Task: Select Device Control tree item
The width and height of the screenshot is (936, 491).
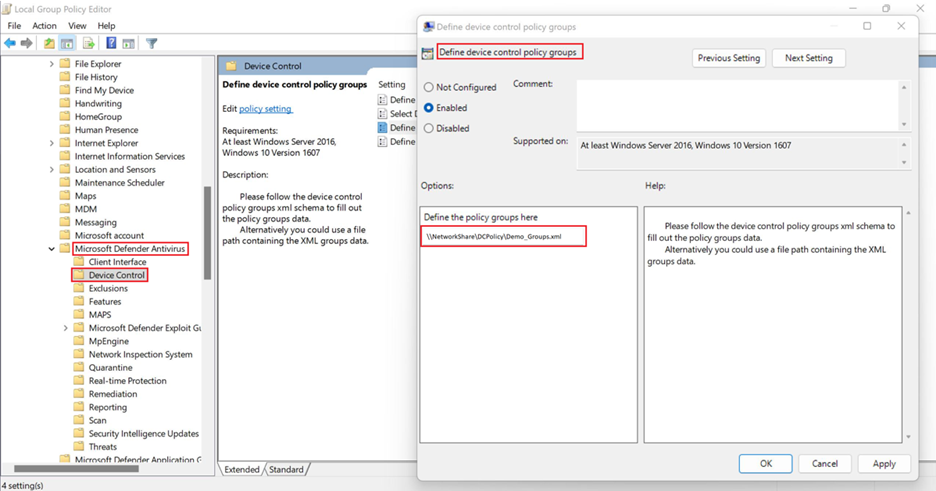Action: pyautogui.click(x=116, y=275)
